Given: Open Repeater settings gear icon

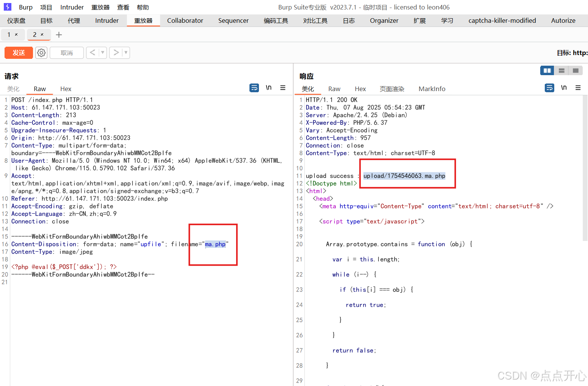Looking at the screenshot, I should 41,53.
